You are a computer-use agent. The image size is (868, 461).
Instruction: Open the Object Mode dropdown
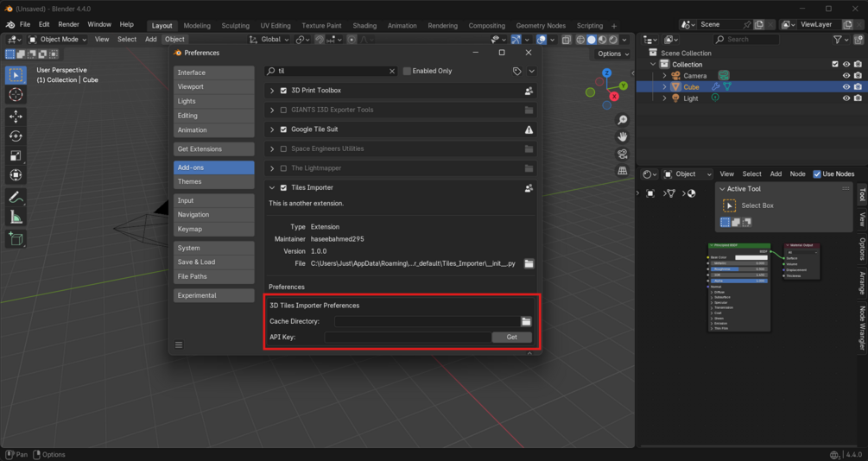click(58, 40)
